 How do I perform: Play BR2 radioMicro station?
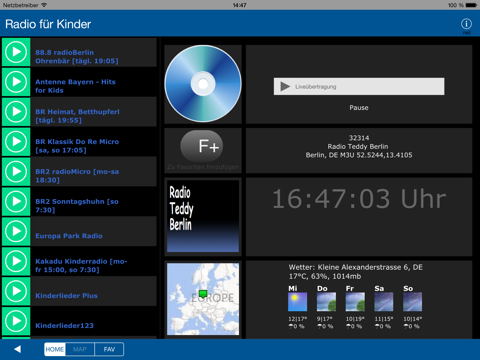[16, 172]
